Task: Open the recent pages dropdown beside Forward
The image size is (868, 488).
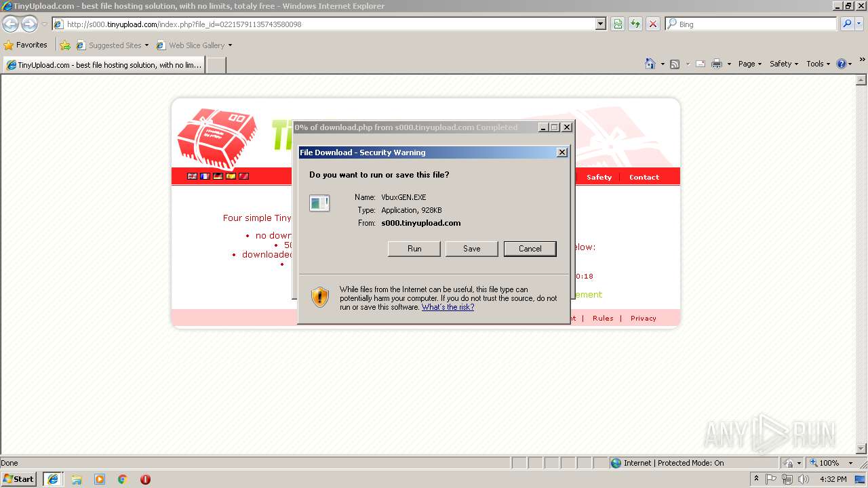Action: click(44, 24)
